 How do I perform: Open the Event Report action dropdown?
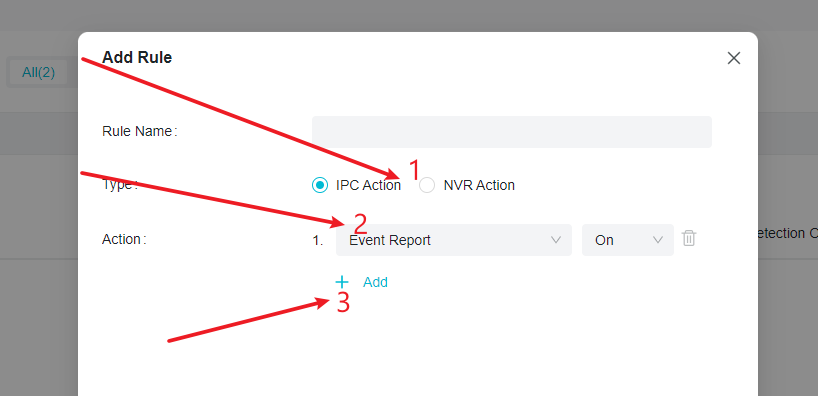[x=453, y=240]
